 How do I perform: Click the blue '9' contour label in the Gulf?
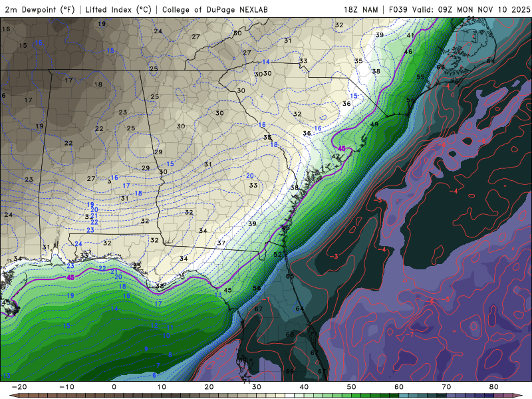click(x=146, y=348)
